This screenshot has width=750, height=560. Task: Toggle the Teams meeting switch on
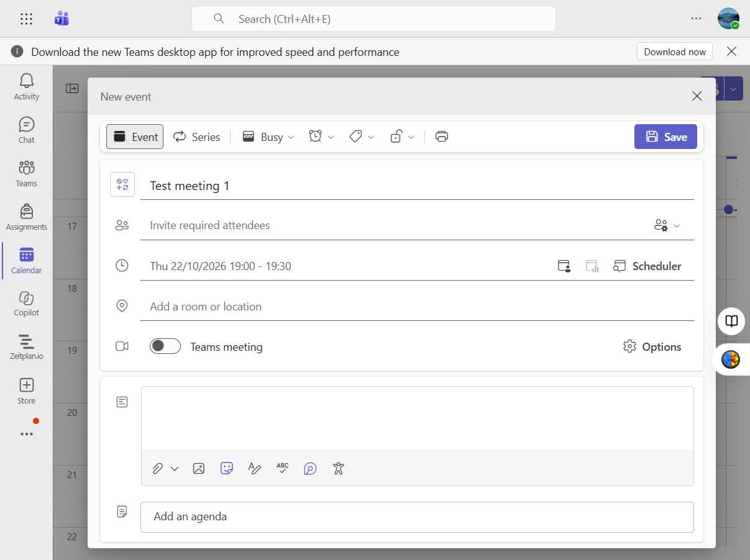[165, 346]
